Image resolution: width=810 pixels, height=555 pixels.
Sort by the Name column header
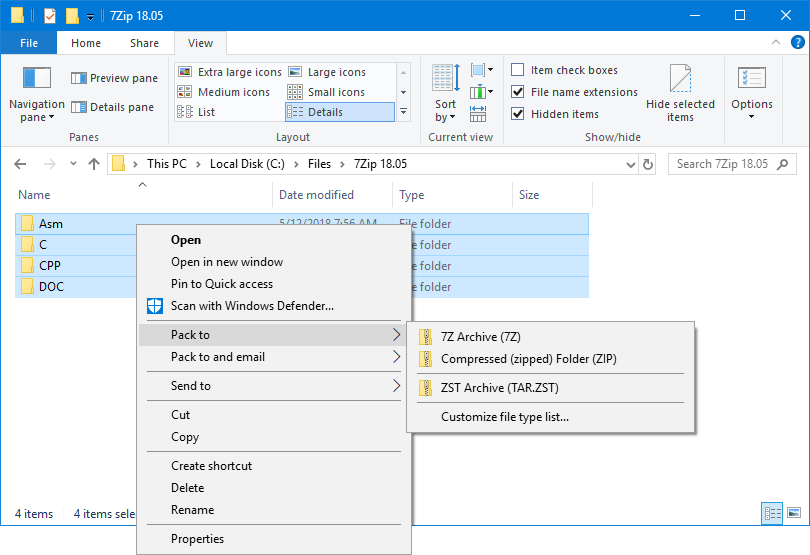pos(143,195)
